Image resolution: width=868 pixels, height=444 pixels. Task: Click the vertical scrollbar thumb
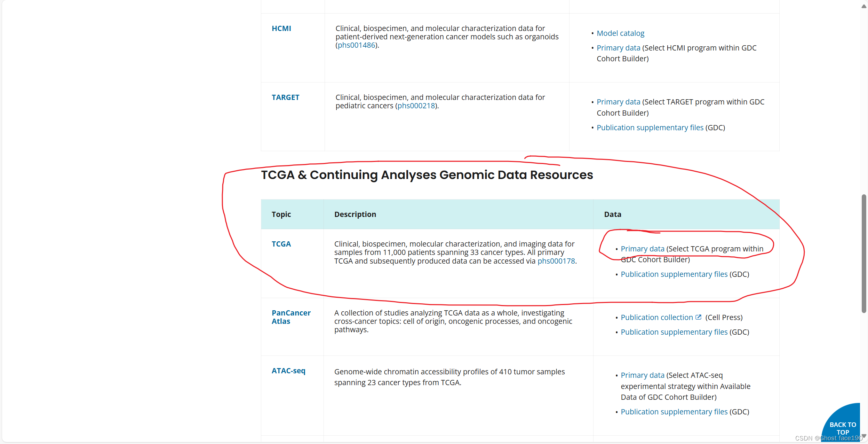tap(864, 254)
